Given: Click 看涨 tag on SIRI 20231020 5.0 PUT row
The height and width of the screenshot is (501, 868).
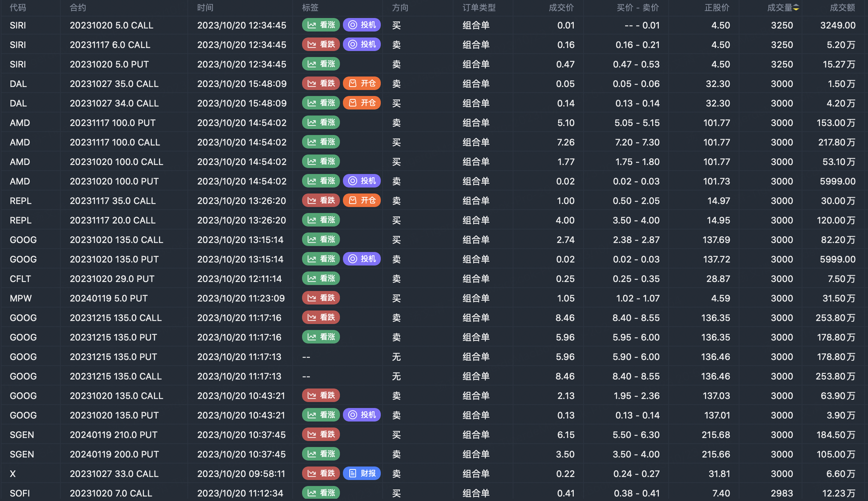Looking at the screenshot, I should tap(321, 64).
